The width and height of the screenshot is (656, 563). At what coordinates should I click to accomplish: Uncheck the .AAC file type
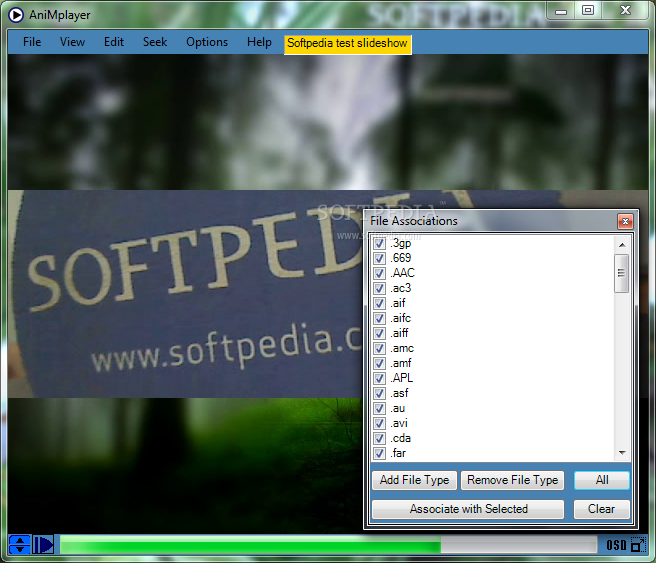379,274
